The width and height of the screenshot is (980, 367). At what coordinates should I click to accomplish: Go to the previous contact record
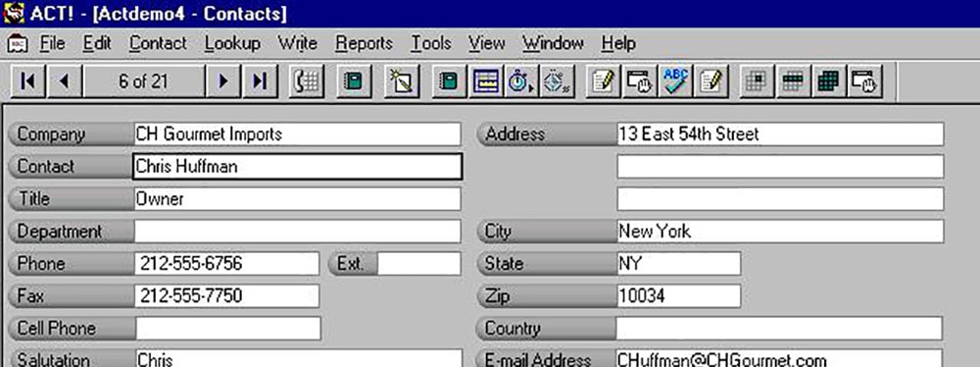[x=65, y=81]
